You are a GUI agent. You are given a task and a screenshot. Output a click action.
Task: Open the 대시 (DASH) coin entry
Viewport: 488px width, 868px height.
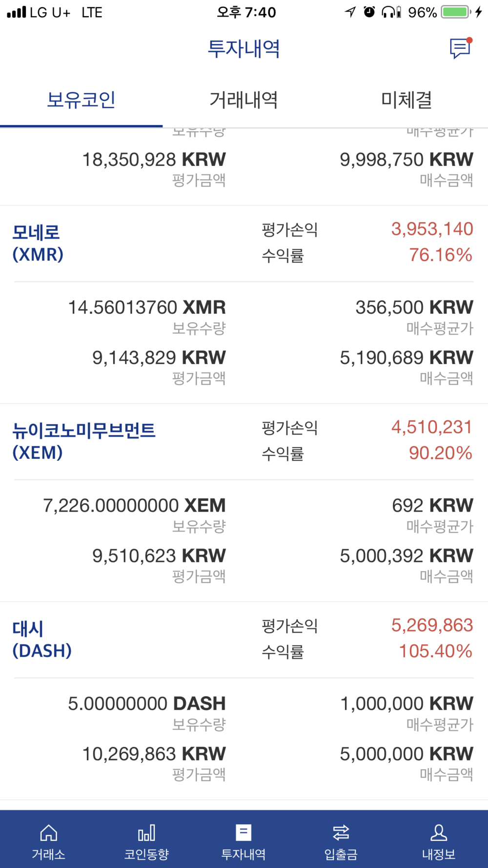click(42, 640)
